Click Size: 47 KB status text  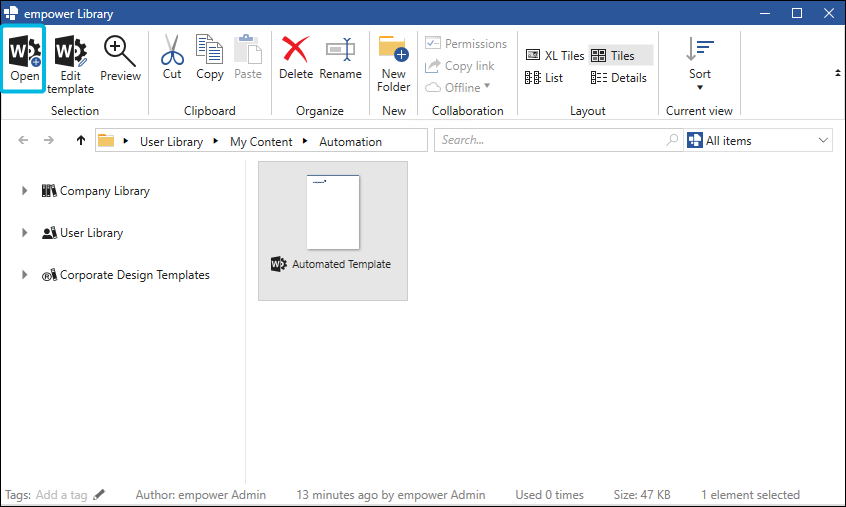[642, 495]
